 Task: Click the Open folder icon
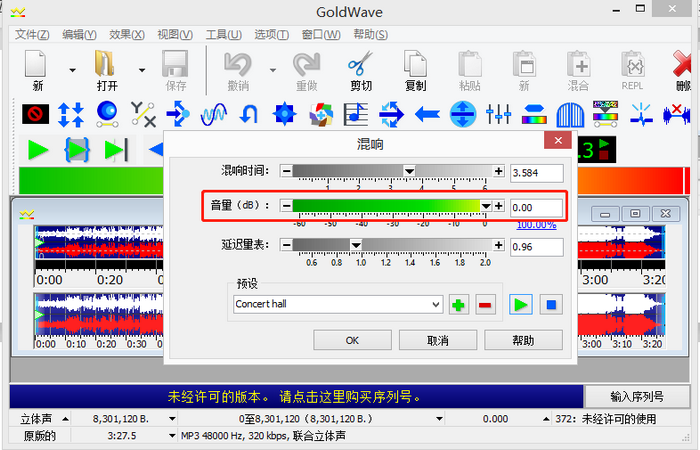coord(106,65)
